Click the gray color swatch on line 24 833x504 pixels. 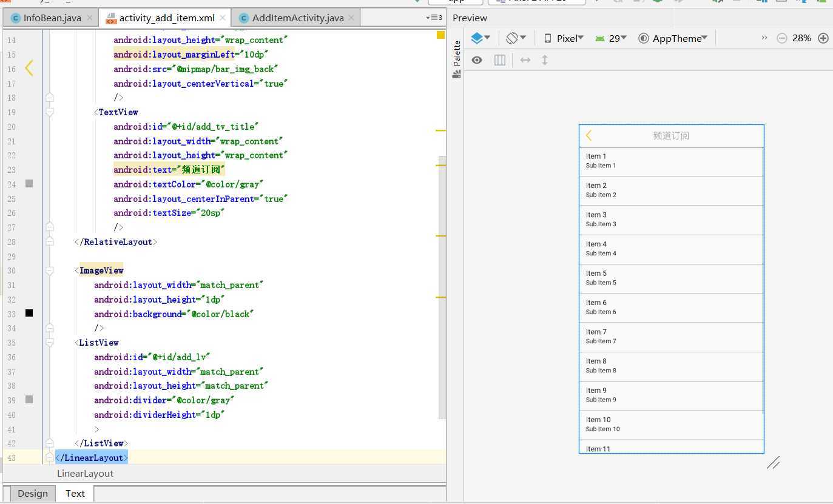(29, 184)
